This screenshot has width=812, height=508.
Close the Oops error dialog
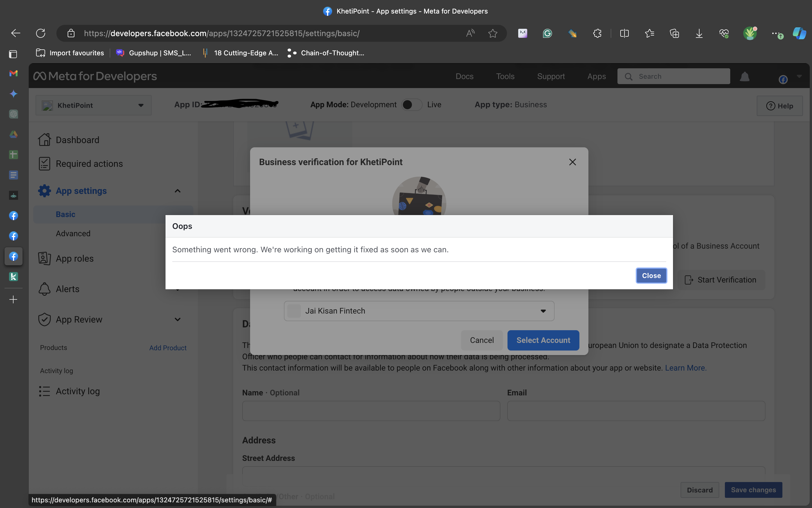point(651,275)
